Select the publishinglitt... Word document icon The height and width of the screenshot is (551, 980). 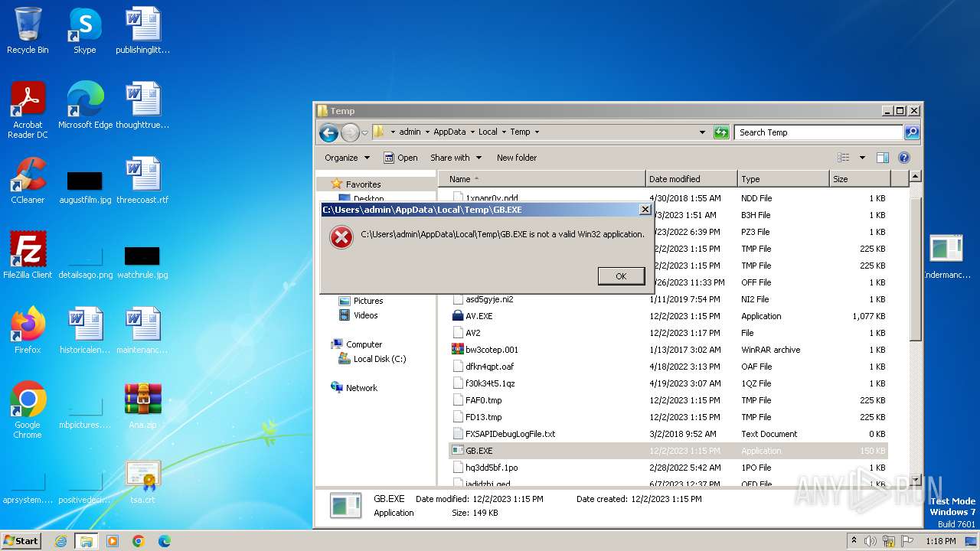click(x=142, y=31)
